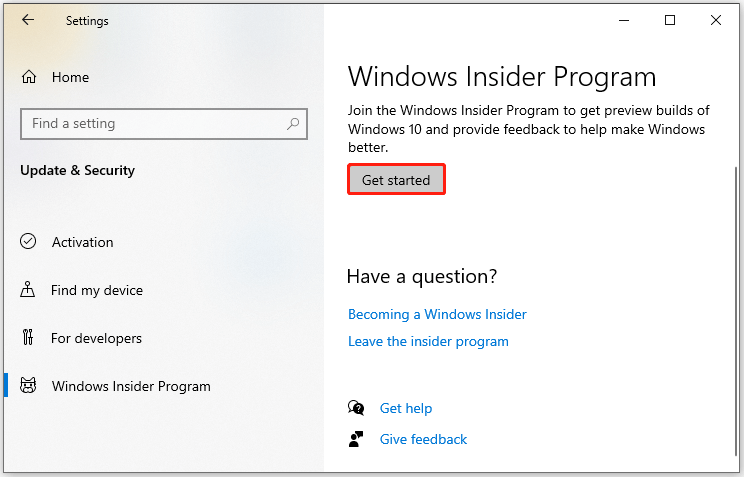This screenshot has height=477, width=744.
Task: Click the Activation checkmark icon
Action: click(28, 241)
